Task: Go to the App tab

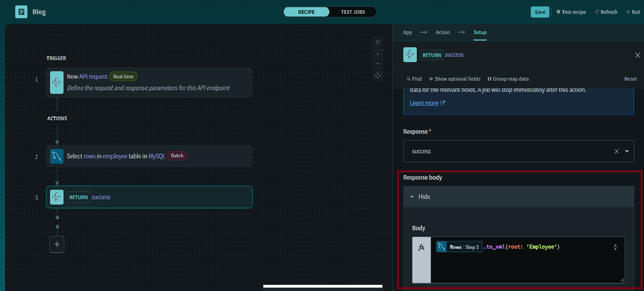Action: (407, 32)
